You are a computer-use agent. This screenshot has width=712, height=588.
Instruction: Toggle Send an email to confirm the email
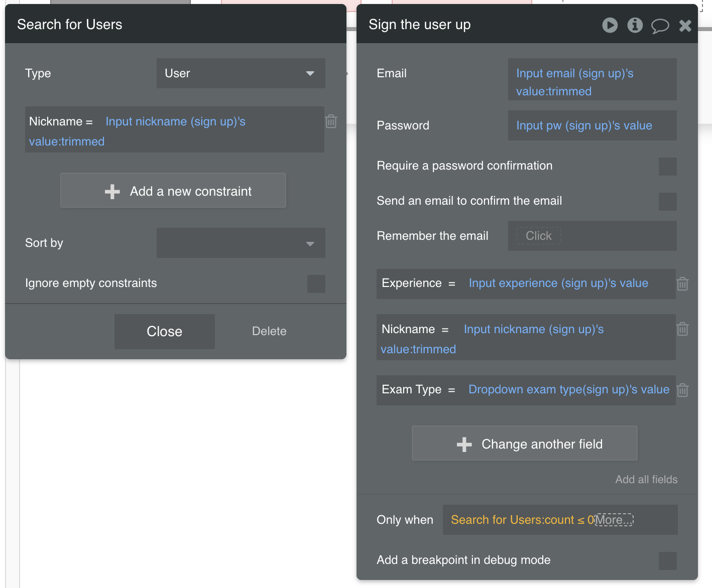(667, 202)
